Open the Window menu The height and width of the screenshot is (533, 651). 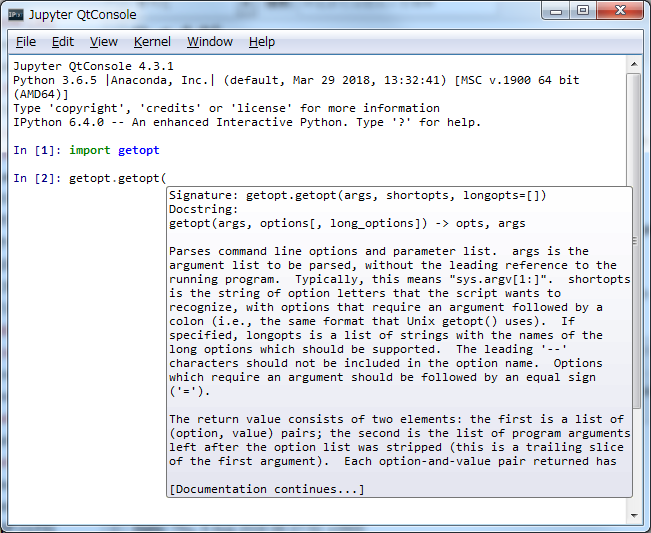pos(210,42)
